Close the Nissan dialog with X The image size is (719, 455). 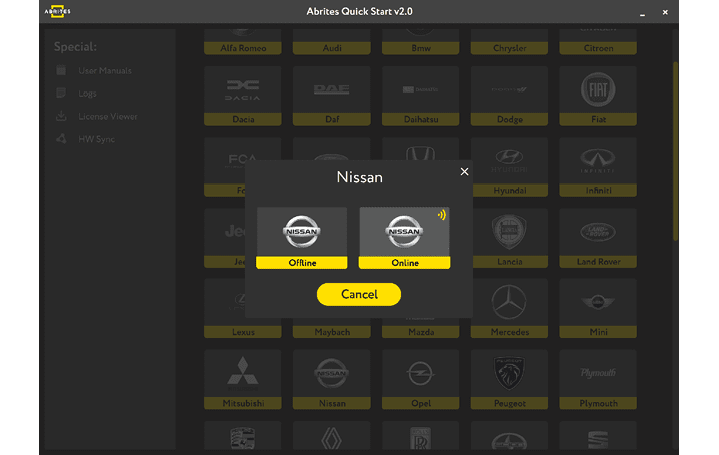click(x=464, y=172)
